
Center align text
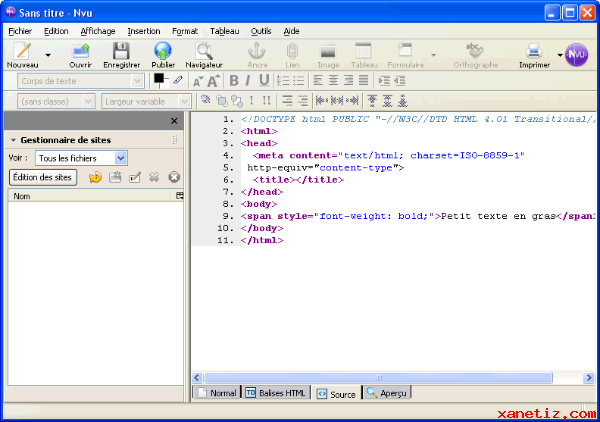coord(333,80)
